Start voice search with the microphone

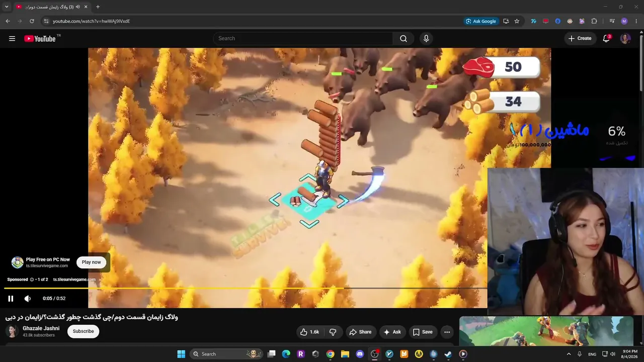tap(426, 39)
